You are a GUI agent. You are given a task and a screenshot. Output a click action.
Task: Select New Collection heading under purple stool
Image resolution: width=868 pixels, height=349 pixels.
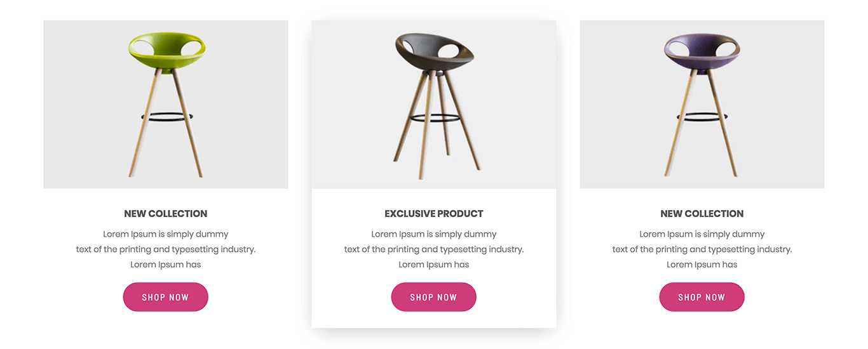702,214
